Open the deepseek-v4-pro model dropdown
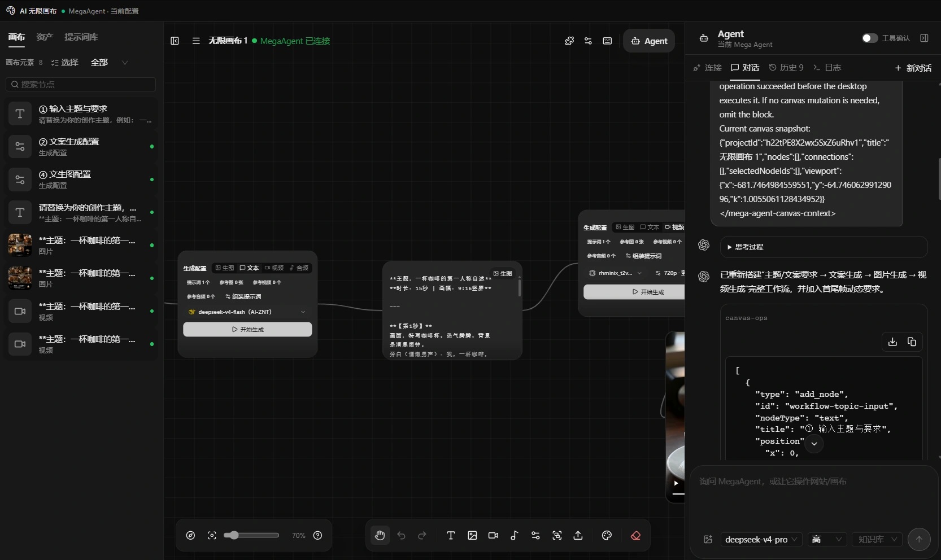 tap(761, 539)
